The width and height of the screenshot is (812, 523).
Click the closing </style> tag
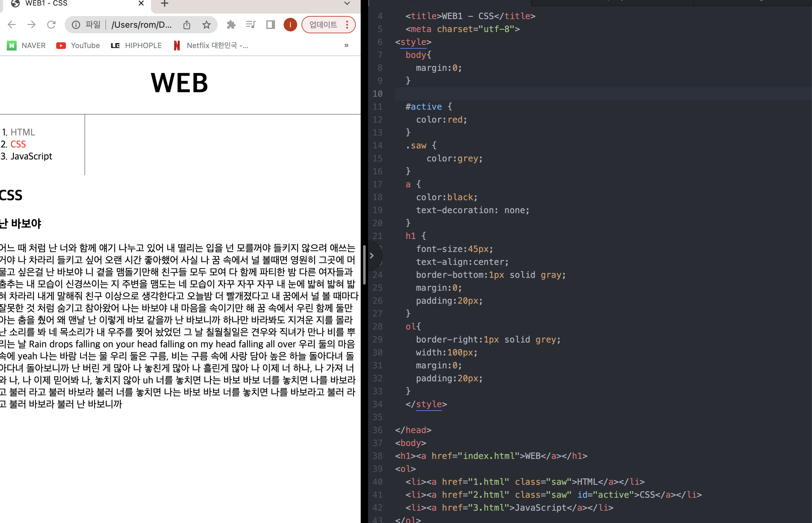click(x=426, y=404)
